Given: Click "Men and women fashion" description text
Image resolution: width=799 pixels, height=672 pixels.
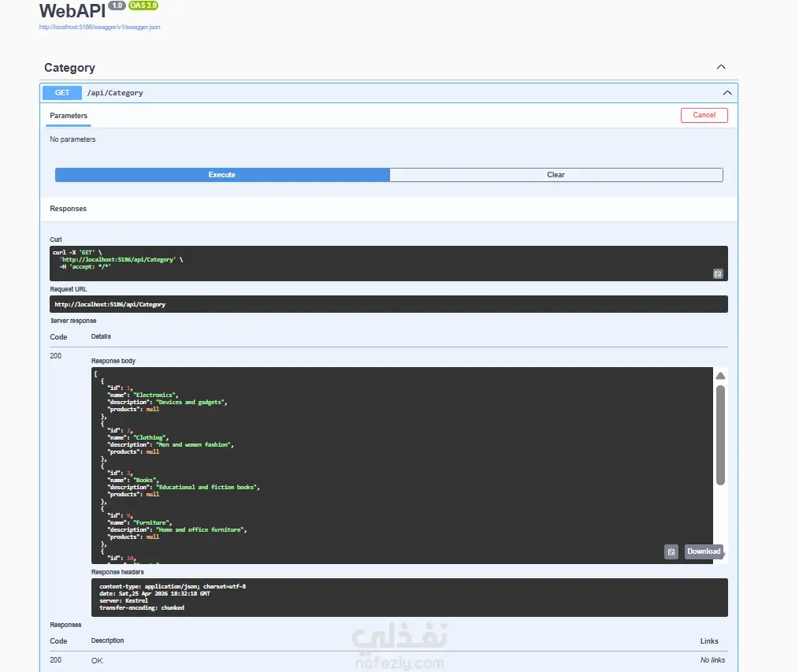Looking at the screenshot, I should [193, 445].
